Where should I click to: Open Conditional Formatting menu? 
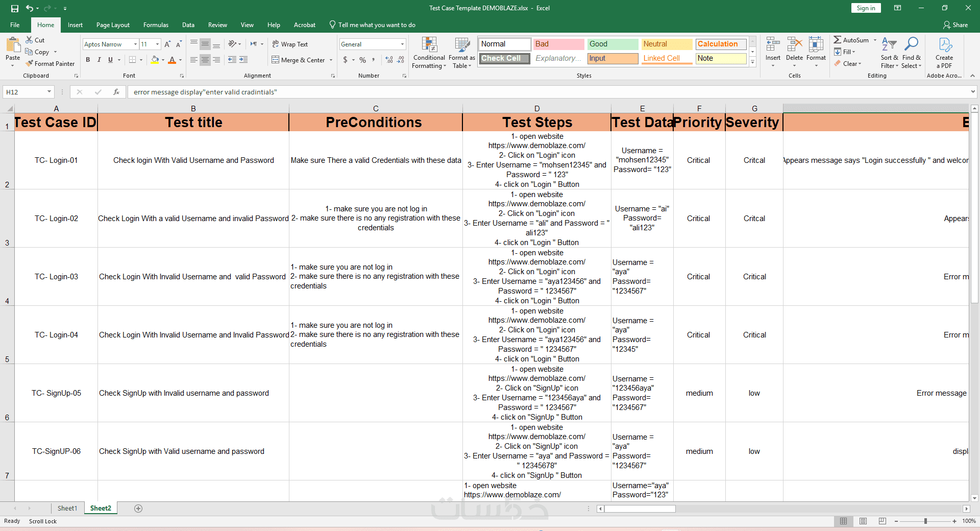point(429,53)
